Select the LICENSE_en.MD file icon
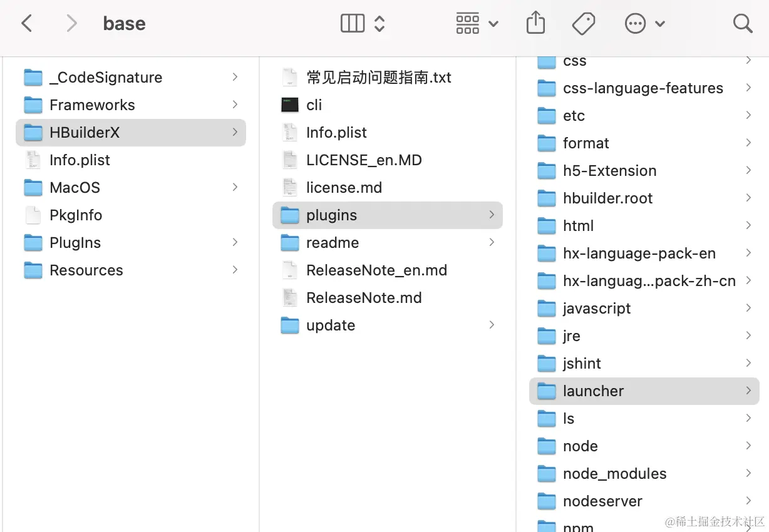The height and width of the screenshot is (532, 769). point(290,160)
